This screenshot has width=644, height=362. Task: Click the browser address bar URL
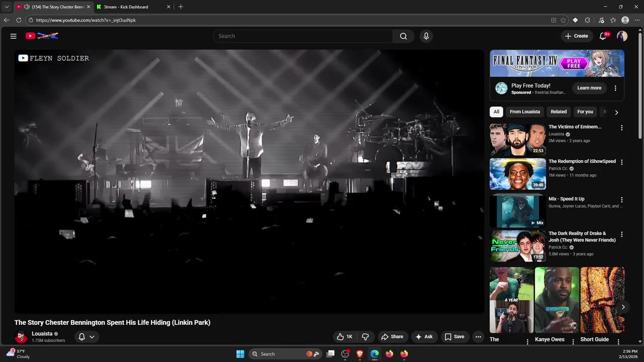tap(86, 20)
